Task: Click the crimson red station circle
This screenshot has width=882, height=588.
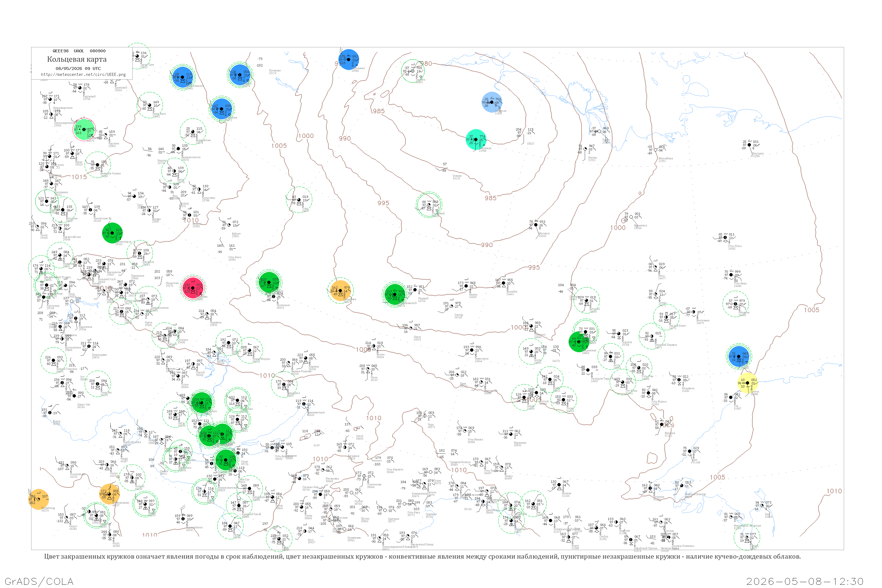Action: [193, 288]
